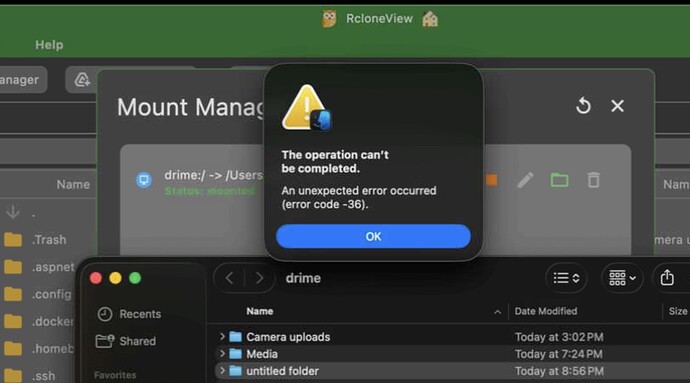
Task: Click the Status: mounted label
Action: coord(210,191)
